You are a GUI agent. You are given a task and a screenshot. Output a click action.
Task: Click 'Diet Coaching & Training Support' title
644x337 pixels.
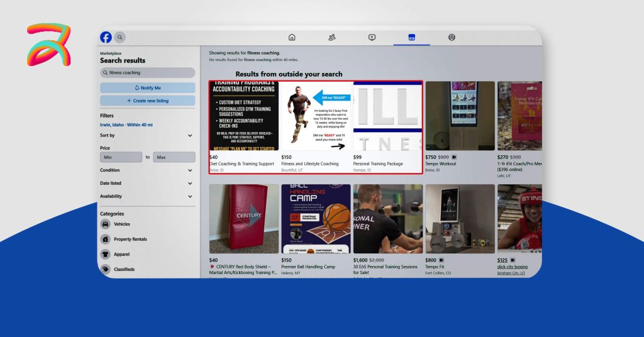point(241,163)
